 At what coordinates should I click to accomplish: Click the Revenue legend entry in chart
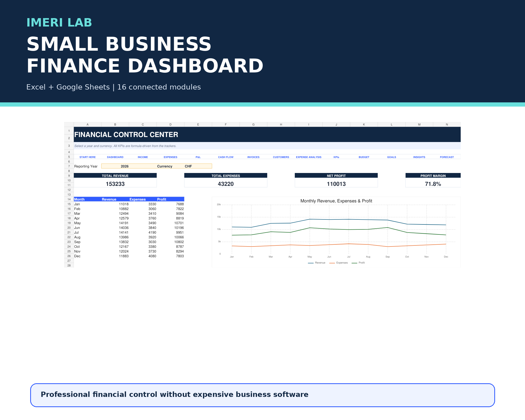coord(317,263)
